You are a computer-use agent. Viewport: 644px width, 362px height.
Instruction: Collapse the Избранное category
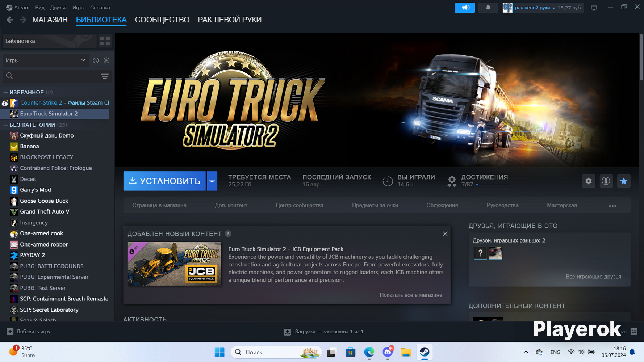coord(5,92)
